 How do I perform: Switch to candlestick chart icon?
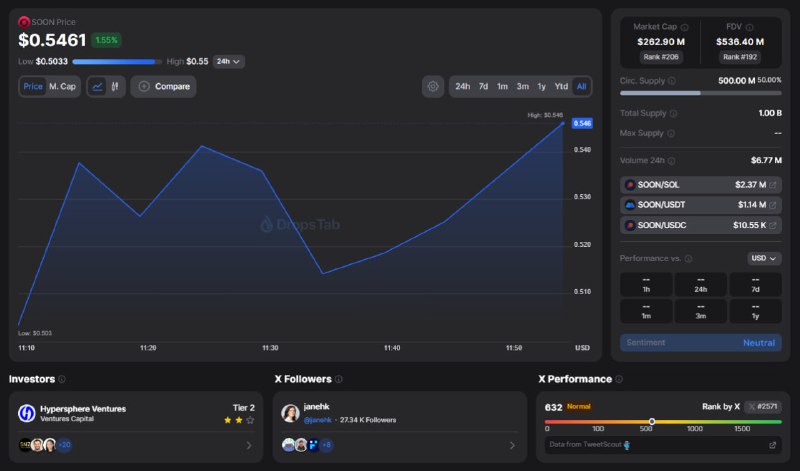(115, 86)
